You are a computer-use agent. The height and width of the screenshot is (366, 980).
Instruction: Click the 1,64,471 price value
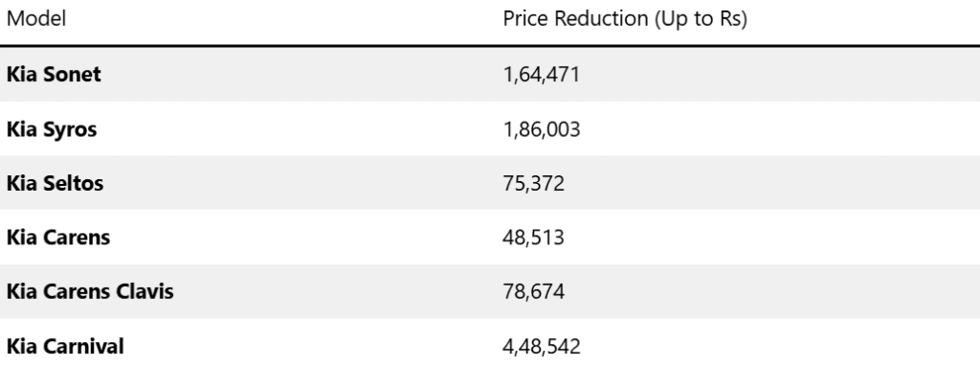[x=542, y=75]
